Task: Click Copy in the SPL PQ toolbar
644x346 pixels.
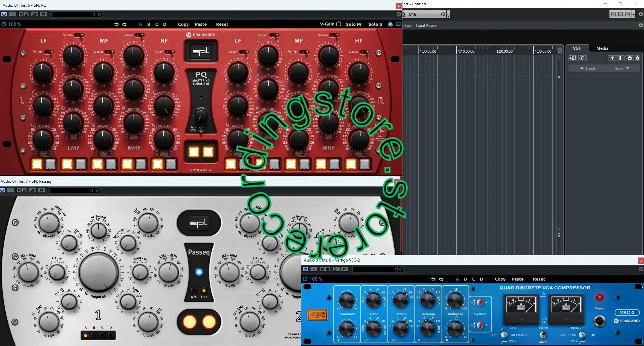Action: pos(183,24)
